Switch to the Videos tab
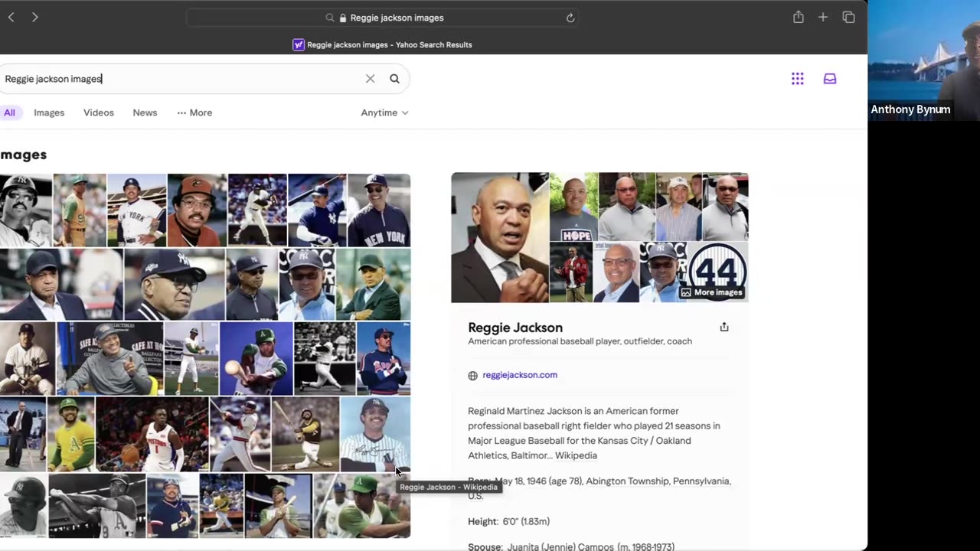Viewport: 980px width, 551px height. point(99,112)
